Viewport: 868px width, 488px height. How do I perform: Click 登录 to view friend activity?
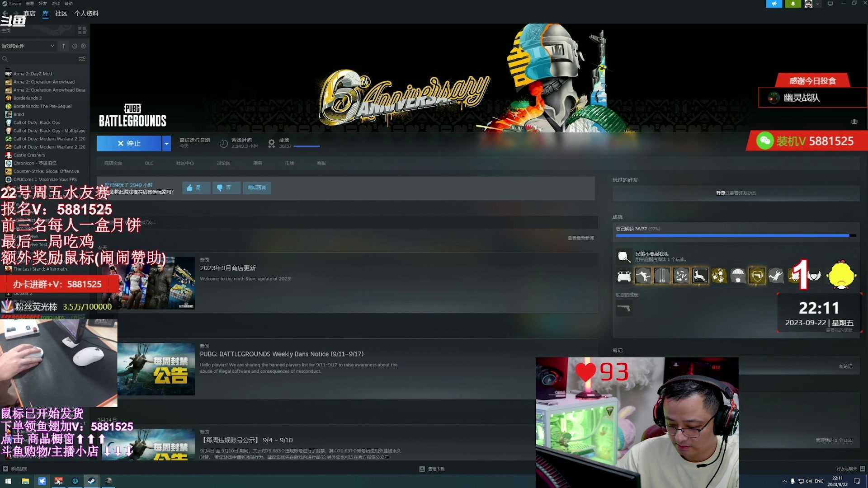coord(721,193)
